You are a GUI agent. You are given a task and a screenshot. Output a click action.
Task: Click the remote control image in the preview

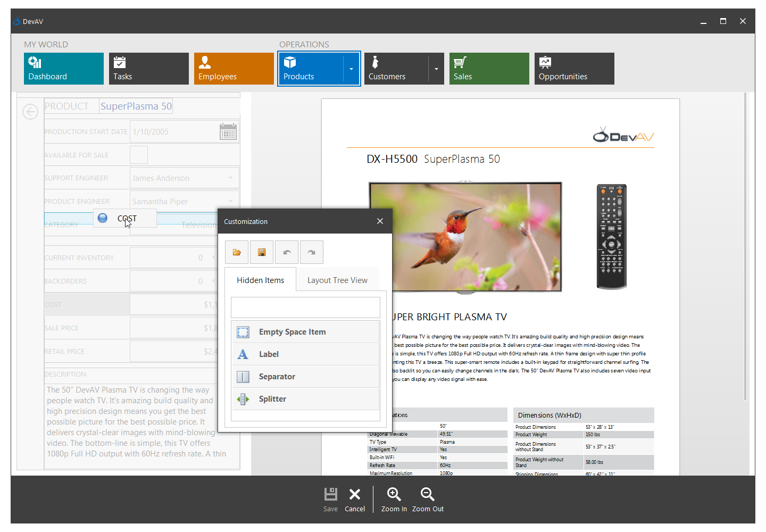point(612,237)
